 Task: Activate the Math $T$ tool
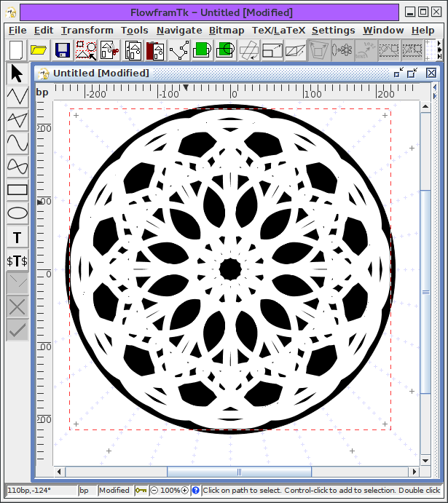point(17,261)
